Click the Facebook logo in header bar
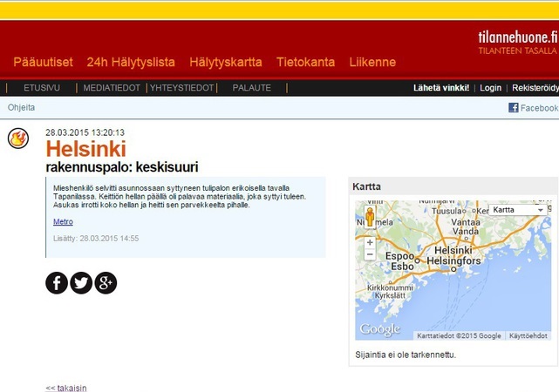This screenshot has width=559, height=392. (514, 107)
